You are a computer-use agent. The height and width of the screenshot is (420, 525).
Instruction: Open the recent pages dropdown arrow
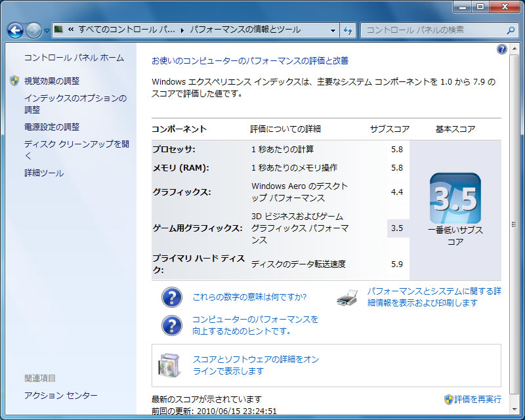47,31
